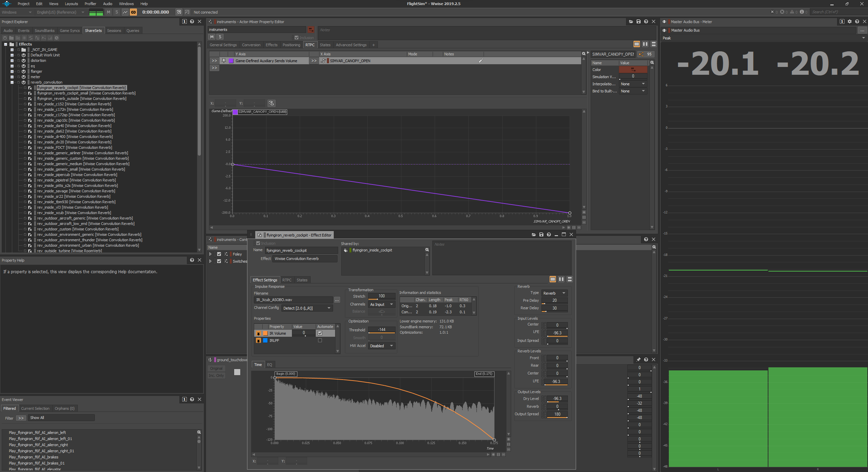Enable Automate checkbox for IRLPF

(x=320, y=340)
